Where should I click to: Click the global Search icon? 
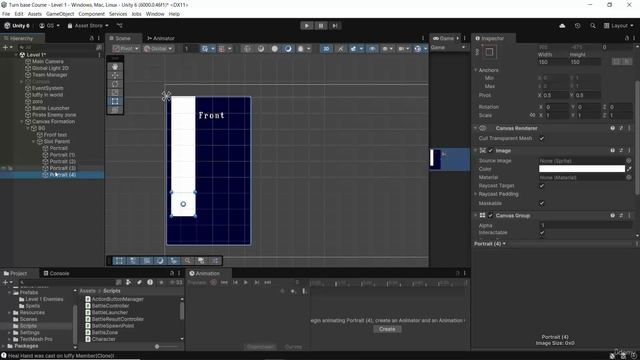pos(593,26)
